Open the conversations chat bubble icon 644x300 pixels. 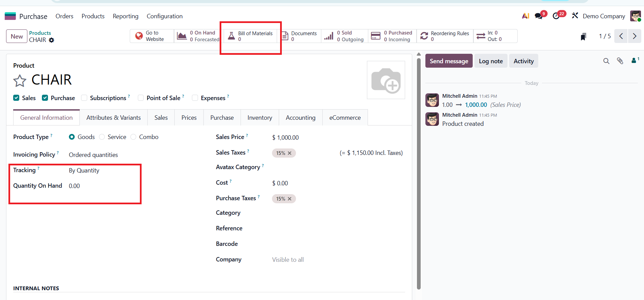(539, 16)
